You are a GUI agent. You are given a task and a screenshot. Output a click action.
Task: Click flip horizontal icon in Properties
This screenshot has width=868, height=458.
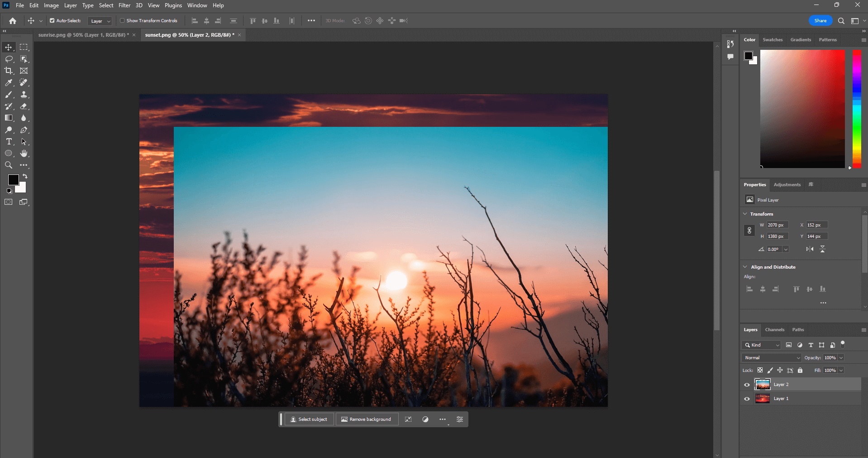[x=810, y=249]
